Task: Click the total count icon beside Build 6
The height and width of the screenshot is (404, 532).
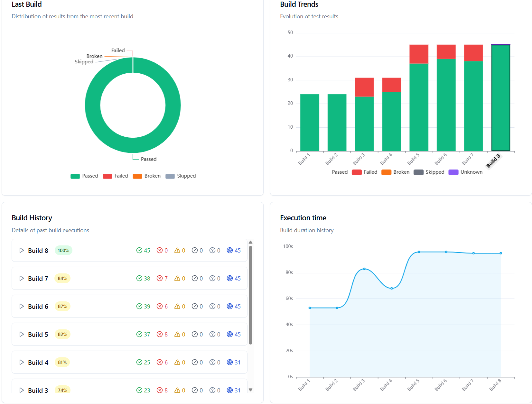Action: coord(229,306)
